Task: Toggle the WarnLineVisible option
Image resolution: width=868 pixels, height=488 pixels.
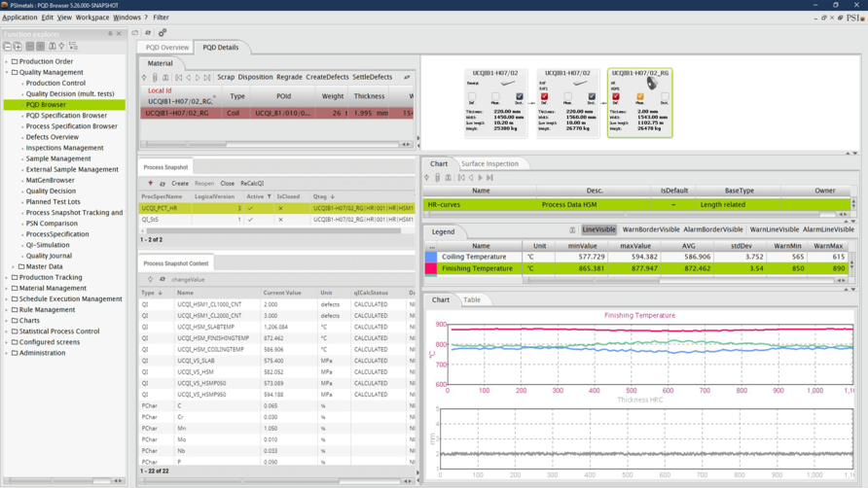Action: [774, 229]
